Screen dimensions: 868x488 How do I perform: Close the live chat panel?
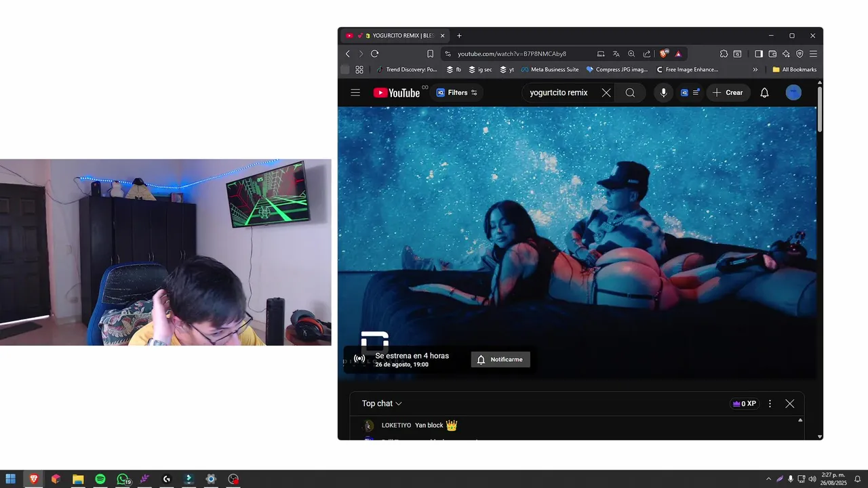coord(790,404)
